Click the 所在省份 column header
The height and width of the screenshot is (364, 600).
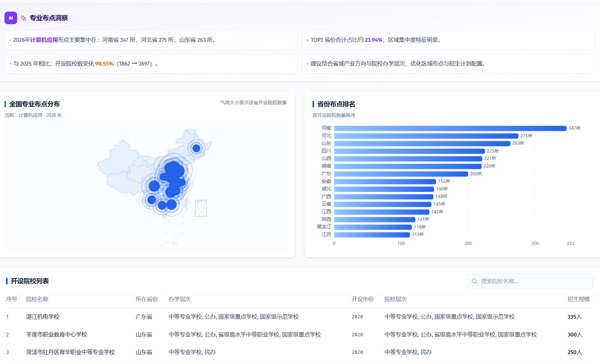point(147,299)
